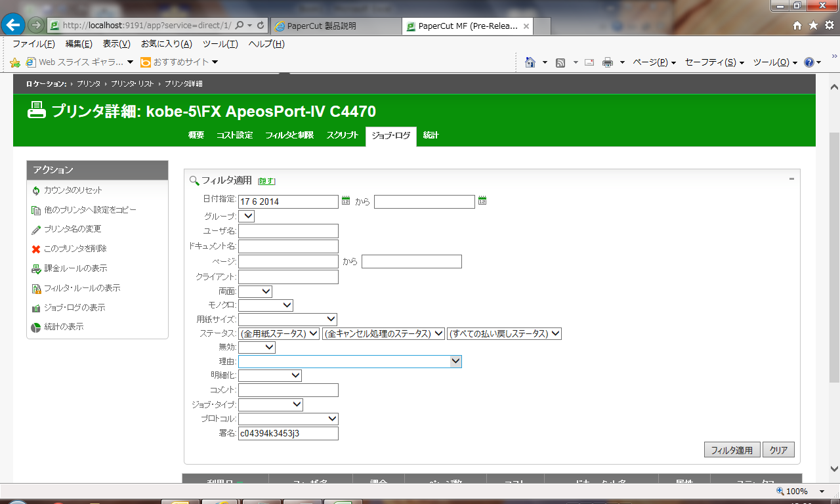This screenshot has height=504, width=840.
Task: Click the vertical scrollbar down arrow
Action: coord(835,469)
